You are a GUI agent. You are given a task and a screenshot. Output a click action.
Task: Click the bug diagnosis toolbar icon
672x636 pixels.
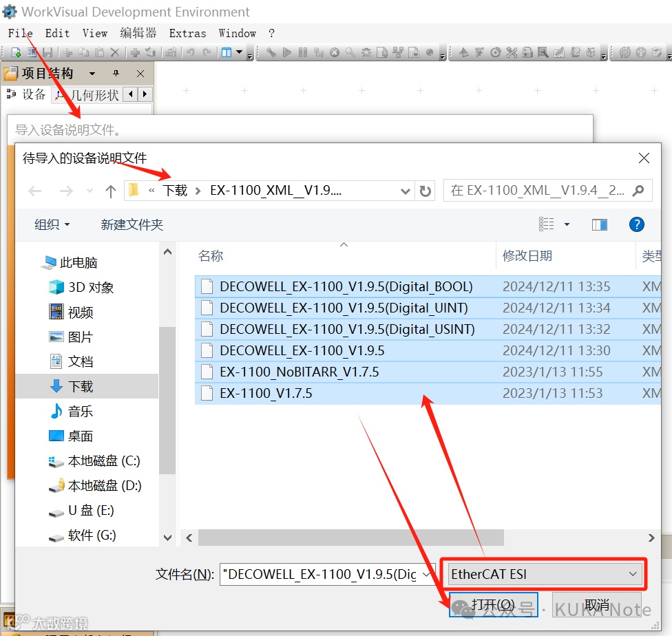click(x=366, y=53)
